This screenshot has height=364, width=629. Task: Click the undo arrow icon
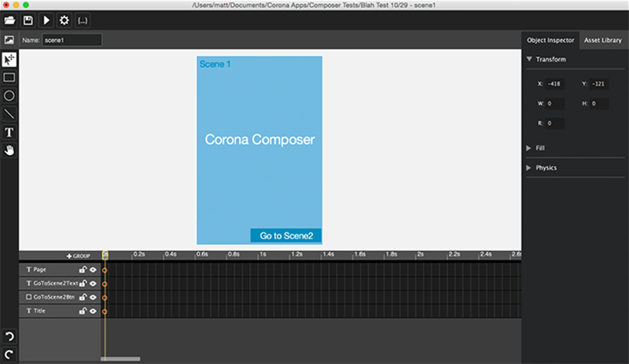9,336
